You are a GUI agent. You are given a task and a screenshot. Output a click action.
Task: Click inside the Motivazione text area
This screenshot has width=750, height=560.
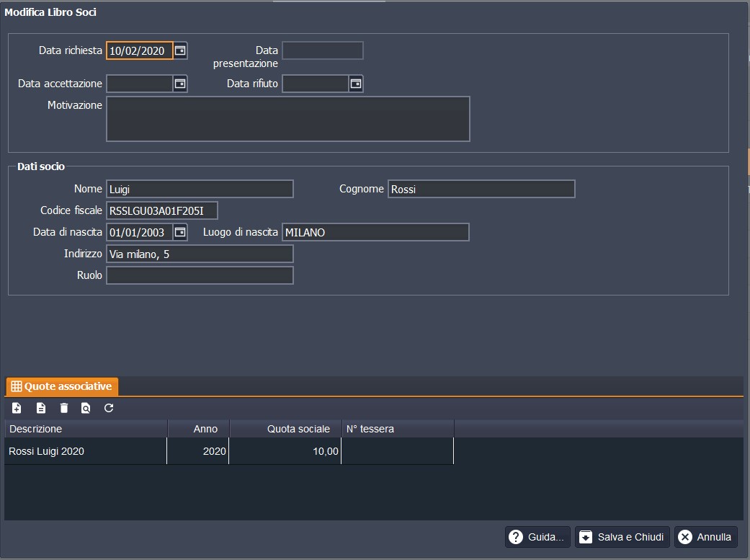point(288,119)
